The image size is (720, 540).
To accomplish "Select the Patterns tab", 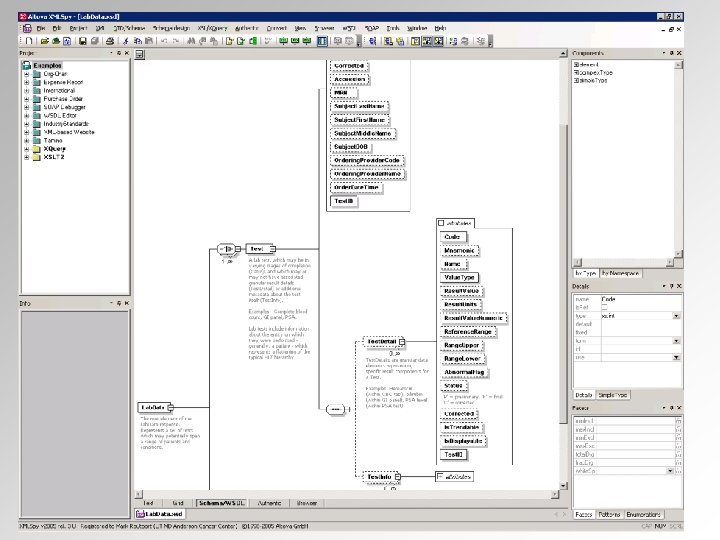I will point(609,515).
